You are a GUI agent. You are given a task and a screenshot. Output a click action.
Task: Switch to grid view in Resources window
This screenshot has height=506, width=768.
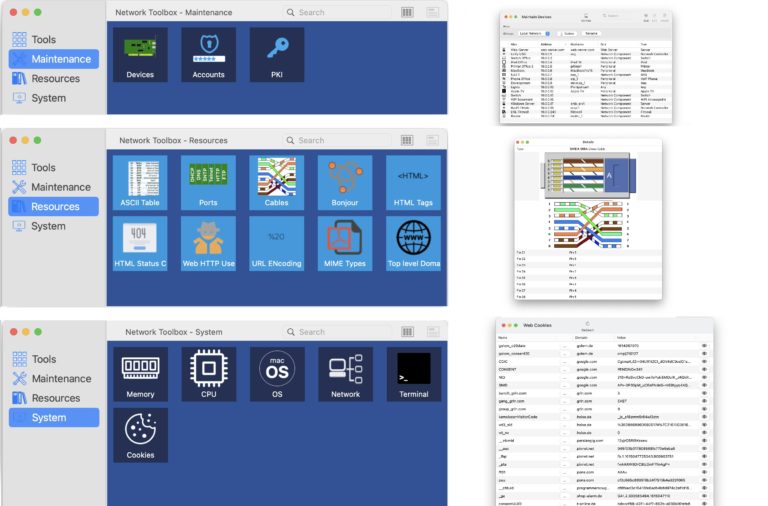[407, 141]
